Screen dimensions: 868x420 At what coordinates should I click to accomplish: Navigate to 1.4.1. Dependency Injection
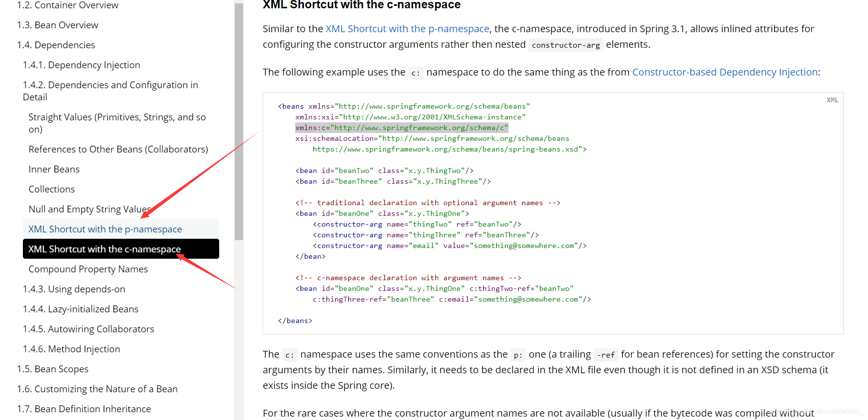pos(81,65)
